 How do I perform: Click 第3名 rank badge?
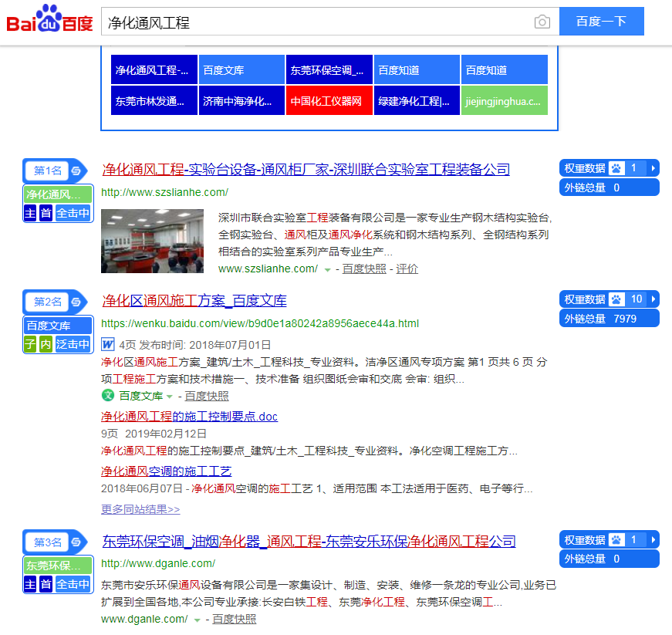click(48, 542)
